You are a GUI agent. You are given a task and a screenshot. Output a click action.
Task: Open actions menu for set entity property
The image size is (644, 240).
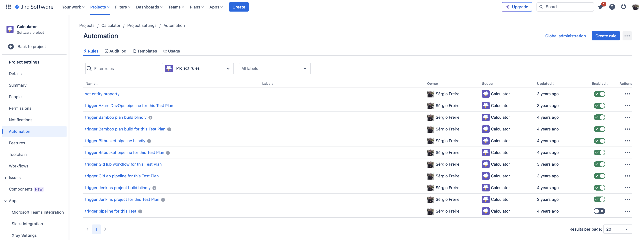(628, 94)
